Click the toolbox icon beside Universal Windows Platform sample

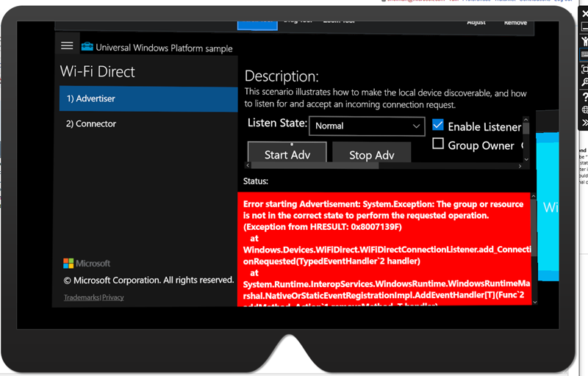click(87, 46)
